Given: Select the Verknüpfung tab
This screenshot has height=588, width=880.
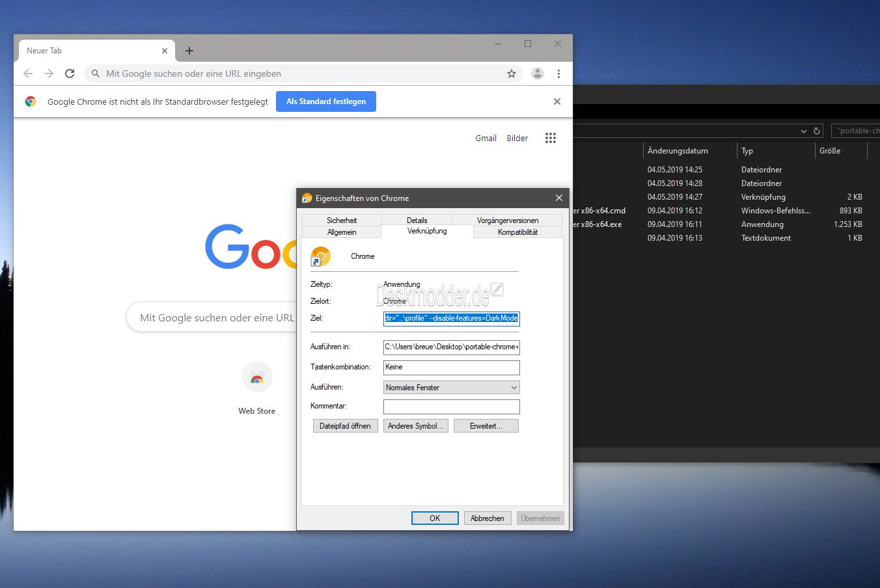Looking at the screenshot, I should click(x=427, y=231).
